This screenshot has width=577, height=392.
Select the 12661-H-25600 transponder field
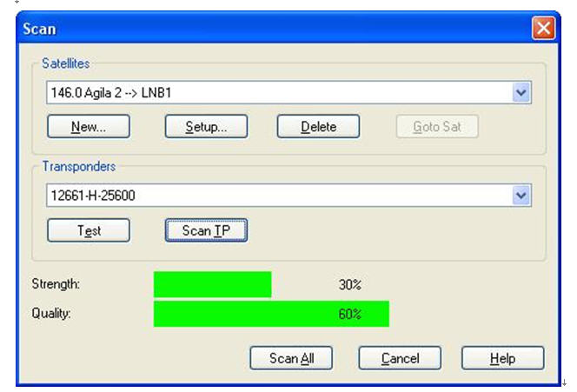click(288, 195)
